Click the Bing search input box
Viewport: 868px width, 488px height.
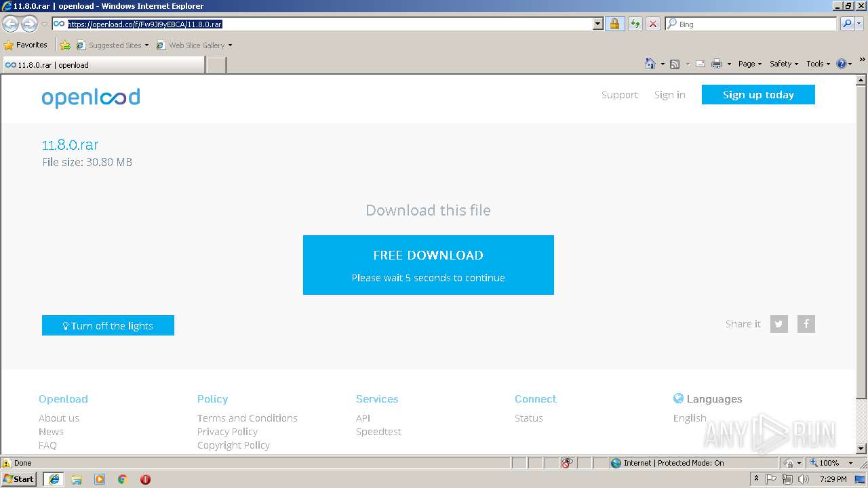pyautogui.click(x=751, y=24)
